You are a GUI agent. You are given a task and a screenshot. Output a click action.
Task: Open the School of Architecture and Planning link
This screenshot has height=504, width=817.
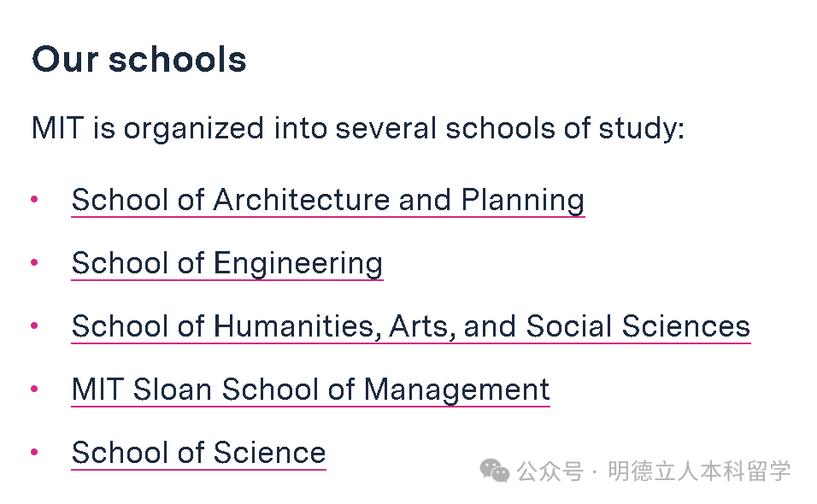click(x=327, y=200)
